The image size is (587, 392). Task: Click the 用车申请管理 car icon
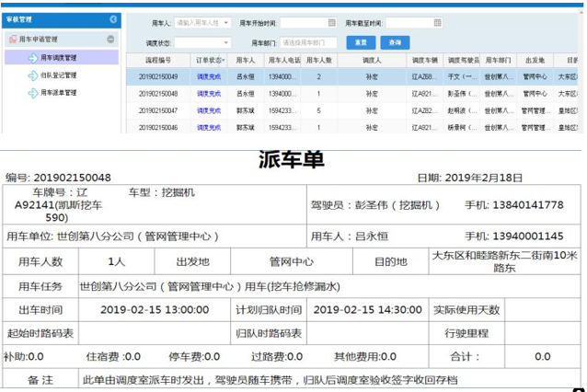coord(11,40)
